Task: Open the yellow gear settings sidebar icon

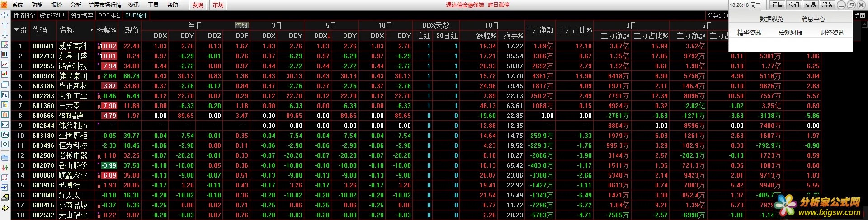Action: pyautogui.click(x=5, y=208)
